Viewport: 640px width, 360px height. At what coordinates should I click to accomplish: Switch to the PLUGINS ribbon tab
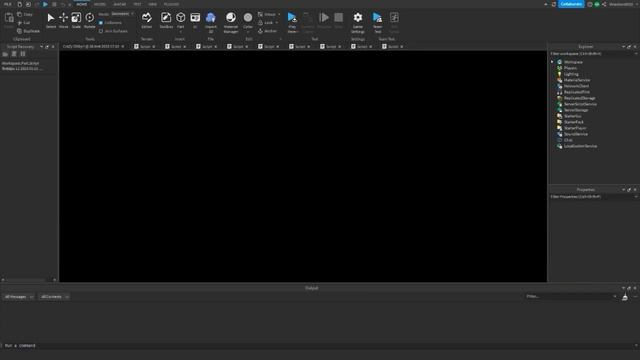[x=171, y=4]
